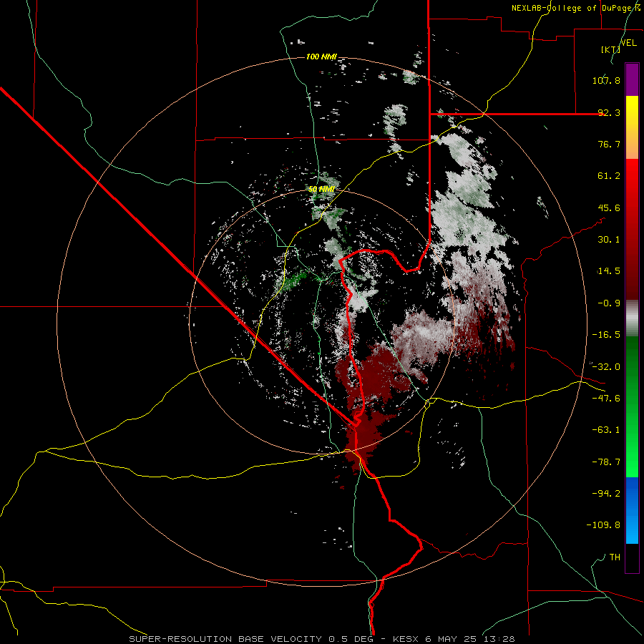Click the 14.5 legend value
644x644 pixels.
(609, 271)
